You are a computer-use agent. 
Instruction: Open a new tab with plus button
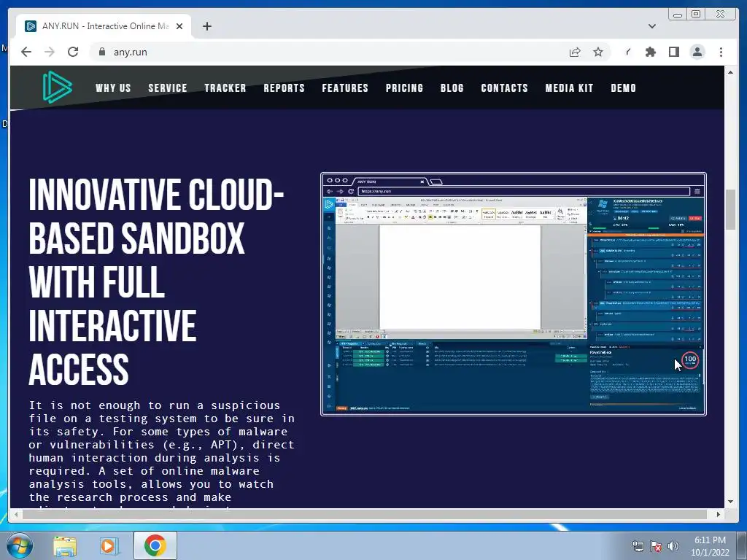[x=206, y=26]
